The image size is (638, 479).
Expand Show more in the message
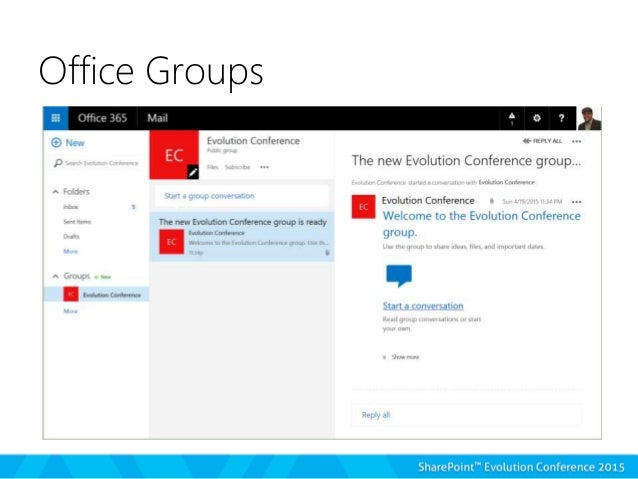401,357
